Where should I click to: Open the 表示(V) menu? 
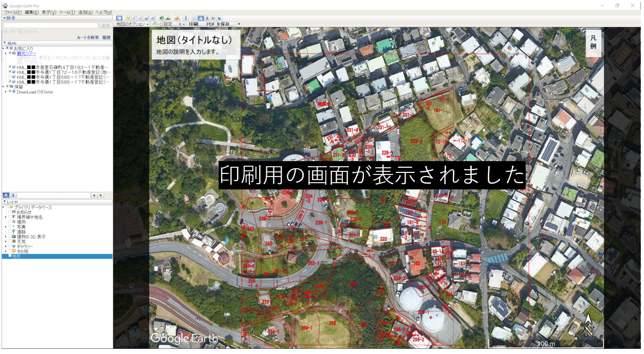(49, 12)
